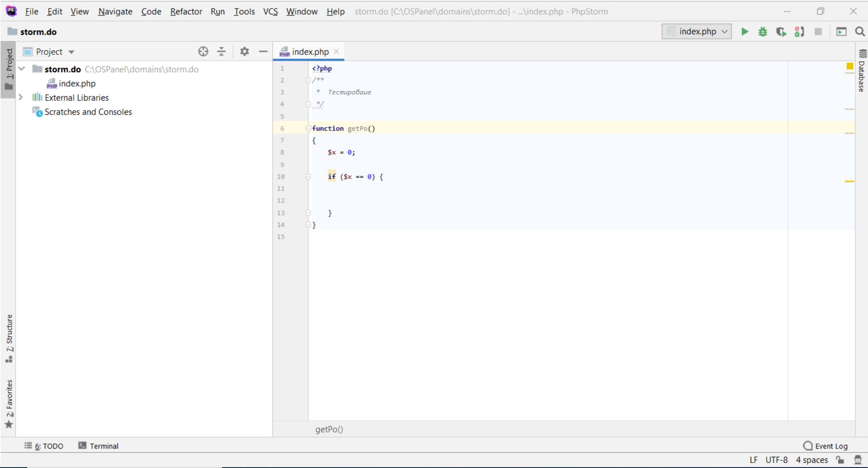Open the inspector profile icon in status bar

click(x=858, y=460)
